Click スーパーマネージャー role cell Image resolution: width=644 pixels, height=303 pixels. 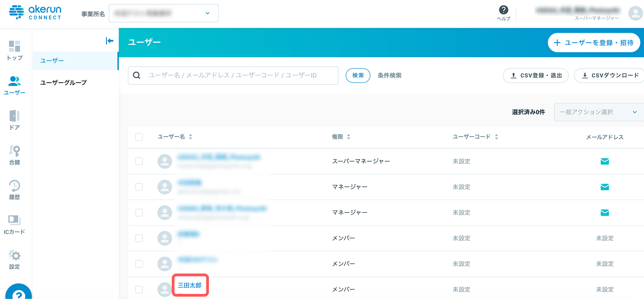click(x=361, y=161)
